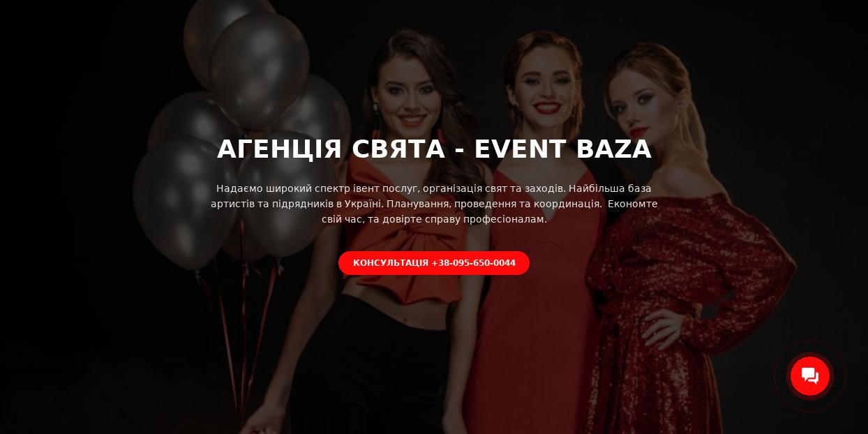Click the line 'свій час, та довірте справу професіоналам'
This screenshot has width=868, height=434.
point(434,219)
